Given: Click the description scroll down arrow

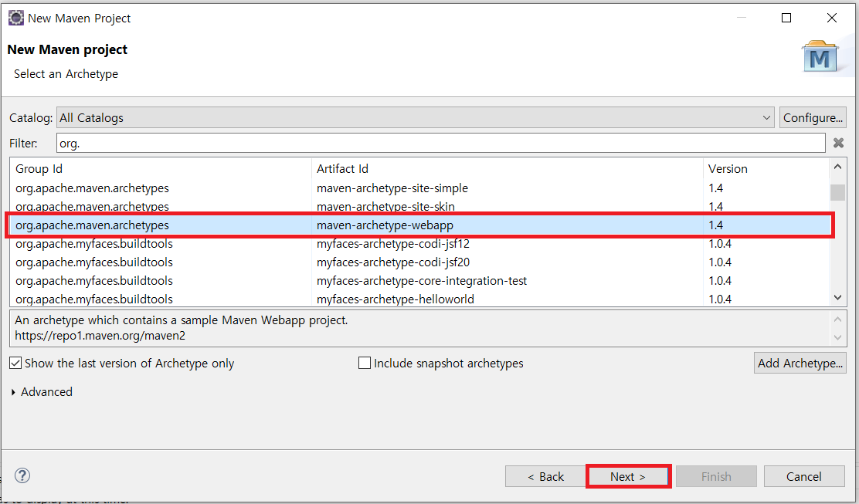Looking at the screenshot, I should coord(837,337).
